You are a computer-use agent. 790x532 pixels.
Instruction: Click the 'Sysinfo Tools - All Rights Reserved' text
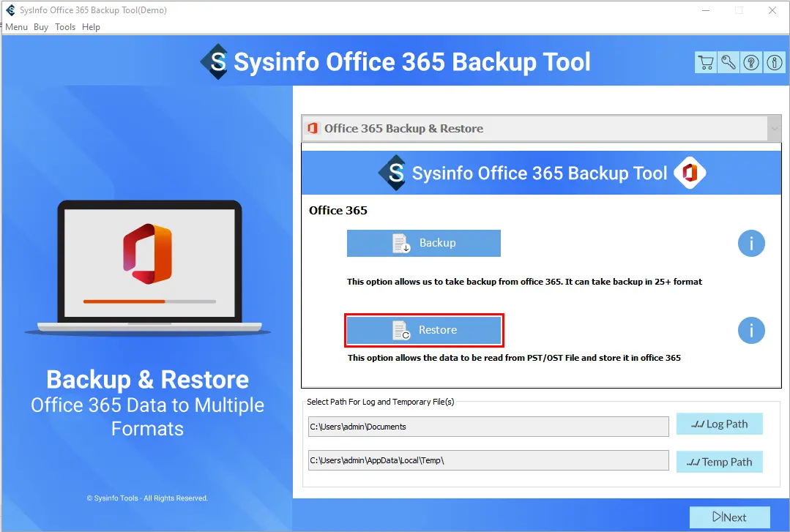(147, 498)
